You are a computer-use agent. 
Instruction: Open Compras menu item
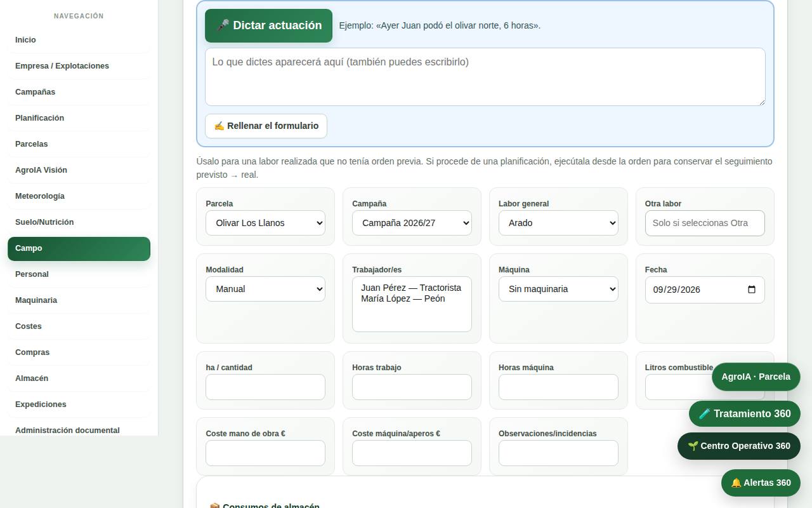tap(79, 352)
